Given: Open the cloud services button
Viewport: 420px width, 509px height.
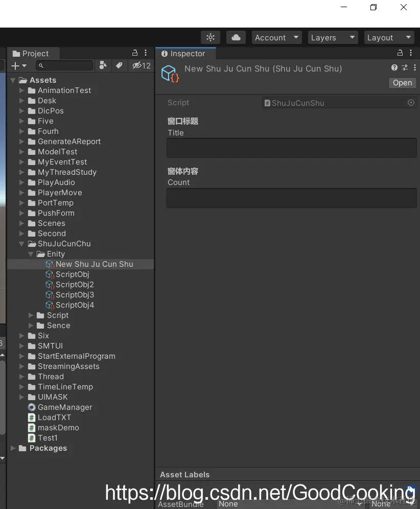Looking at the screenshot, I should (x=236, y=37).
